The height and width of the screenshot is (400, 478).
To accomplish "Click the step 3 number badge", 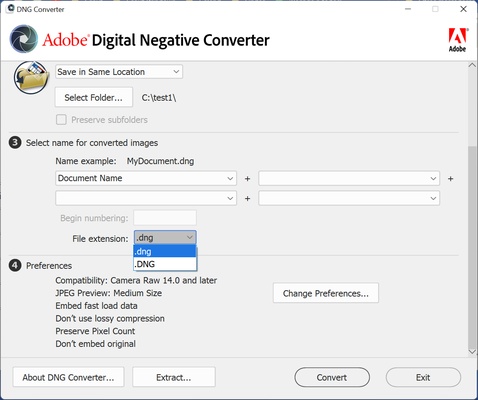I will (15, 143).
